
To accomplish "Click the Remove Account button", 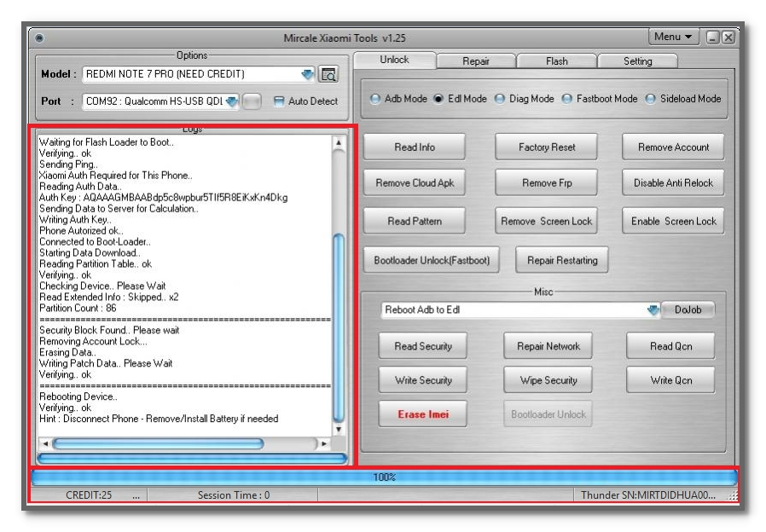I will tap(673, 147).
